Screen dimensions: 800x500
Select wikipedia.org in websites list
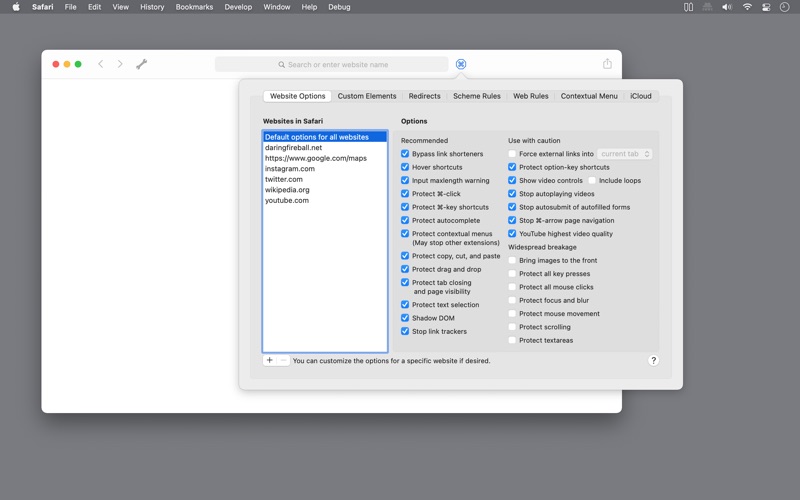click(324, 190)
